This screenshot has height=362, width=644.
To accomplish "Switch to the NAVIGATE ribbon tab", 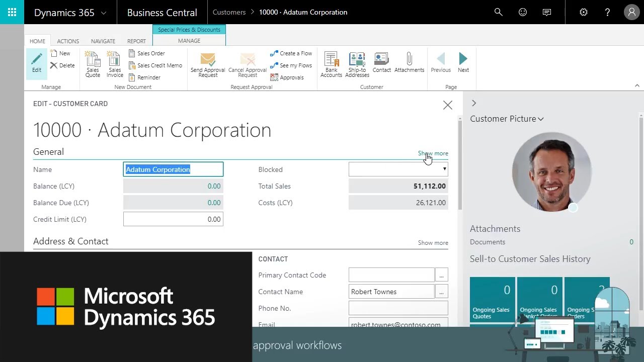I will pos(103,41).
